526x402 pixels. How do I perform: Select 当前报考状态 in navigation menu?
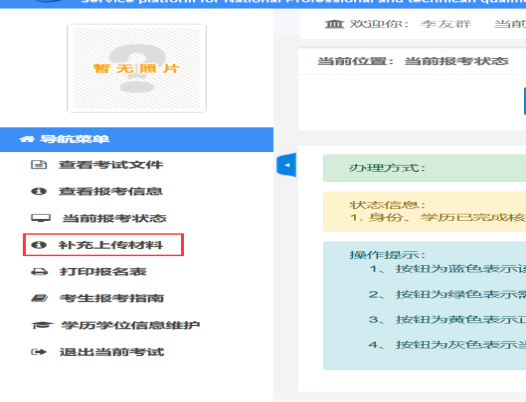[114, 218]
